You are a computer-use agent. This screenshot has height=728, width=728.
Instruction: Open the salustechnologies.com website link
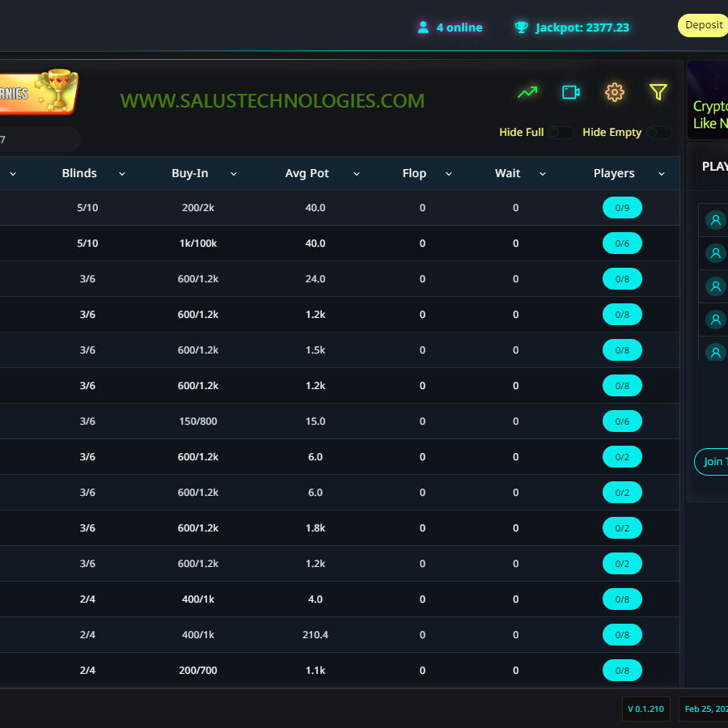pos(272,100)
